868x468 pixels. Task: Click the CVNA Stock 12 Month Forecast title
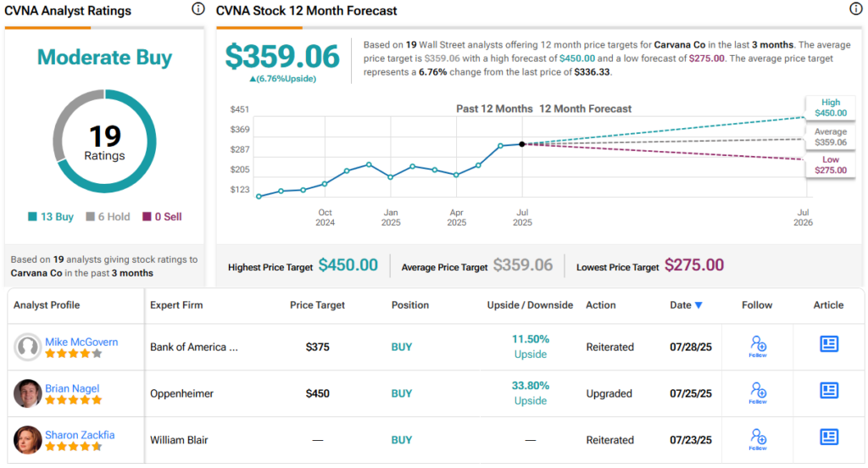(307, 10)
